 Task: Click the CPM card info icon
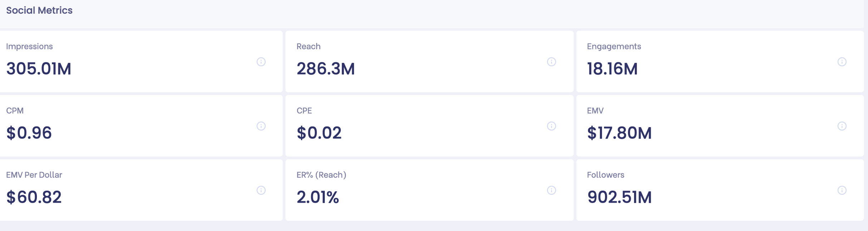tap(261, 126)
